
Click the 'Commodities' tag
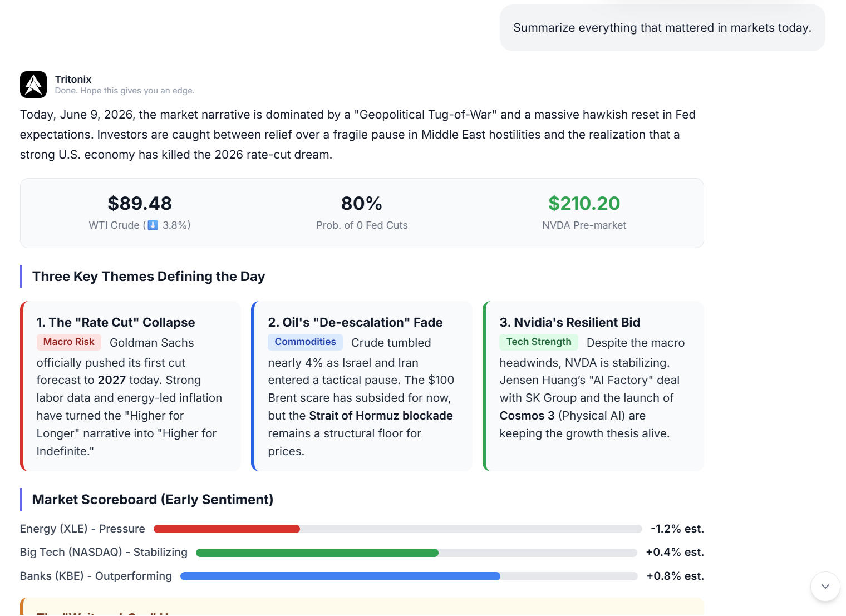tap(305, 342)
